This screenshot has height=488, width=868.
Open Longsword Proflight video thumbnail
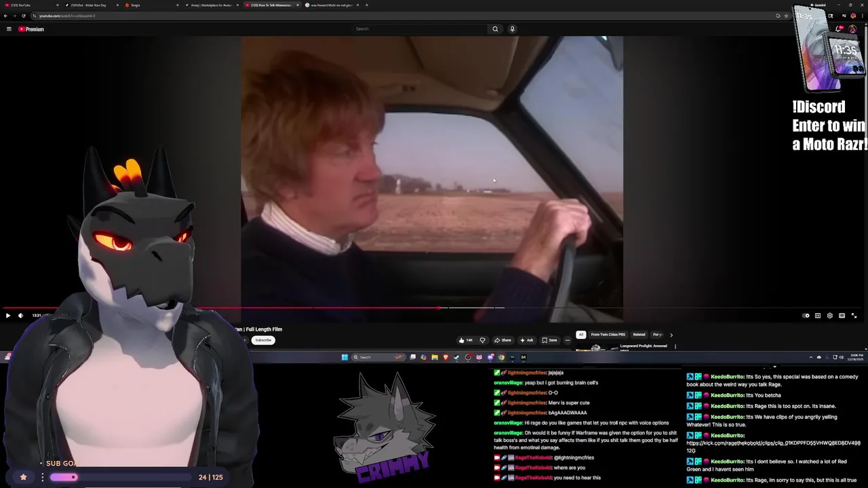(x=596, y=348)
